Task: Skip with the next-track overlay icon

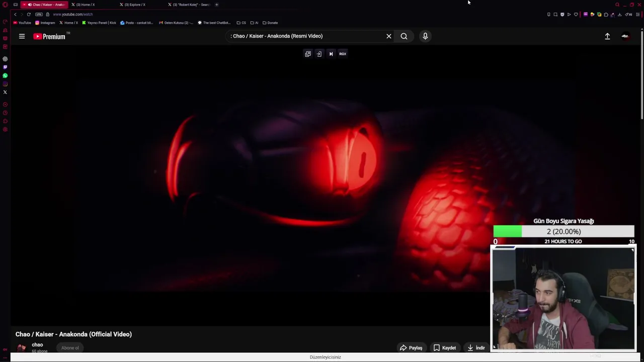Action: click(331, 54)
